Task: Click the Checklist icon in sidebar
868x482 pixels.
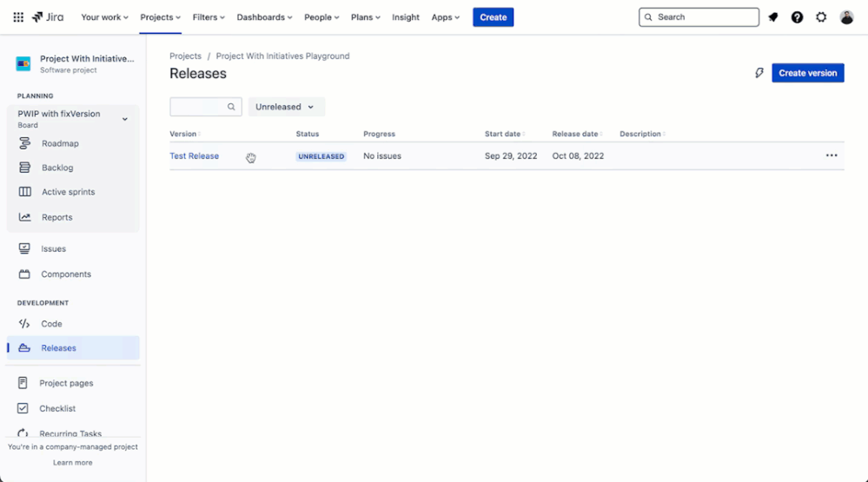Action: click(x=23, y=408)
